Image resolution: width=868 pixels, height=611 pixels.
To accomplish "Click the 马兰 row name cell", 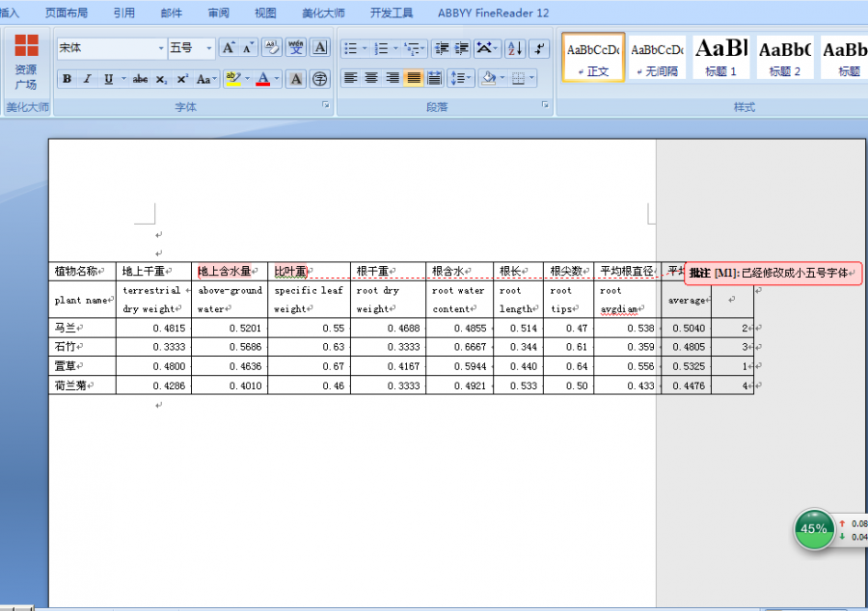I will coord(83,328).
